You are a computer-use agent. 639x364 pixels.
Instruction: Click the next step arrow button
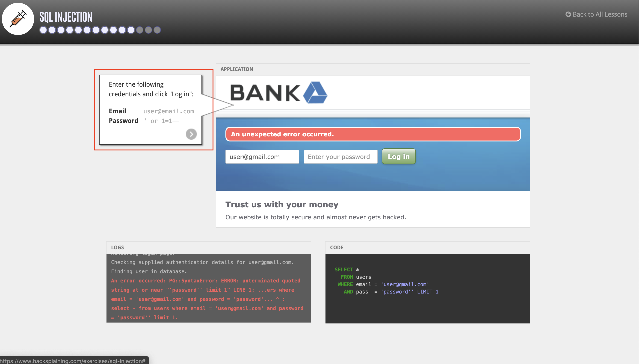(x=191, y=134)
